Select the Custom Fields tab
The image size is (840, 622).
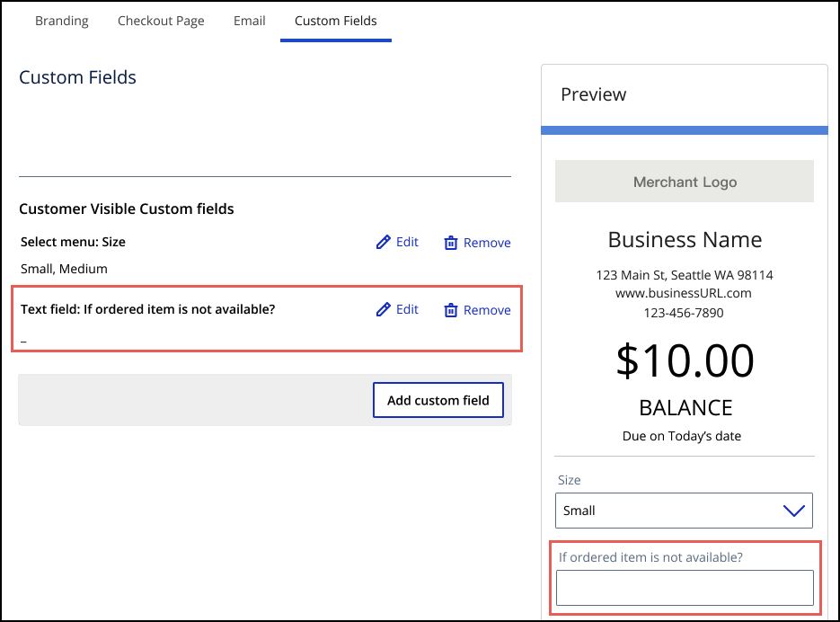[x=335, y=21]
